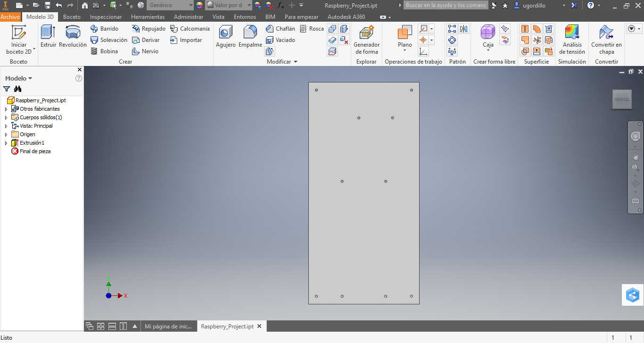Create a work plane with Plano
This screenshot has height=343, width=644.
(x=405, y=38)
